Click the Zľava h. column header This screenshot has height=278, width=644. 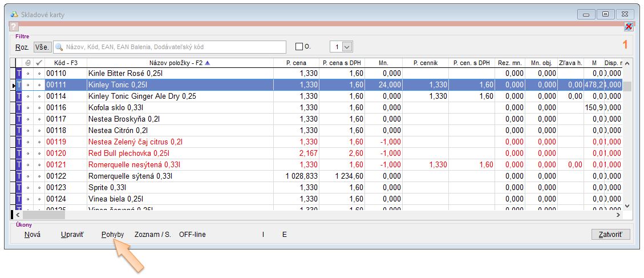[570, 63]
